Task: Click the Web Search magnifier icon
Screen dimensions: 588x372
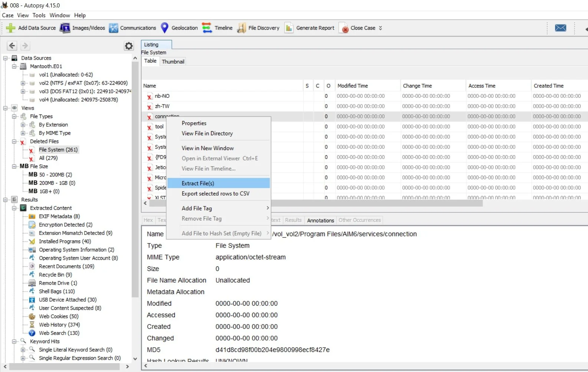Action: click(32, 333)
